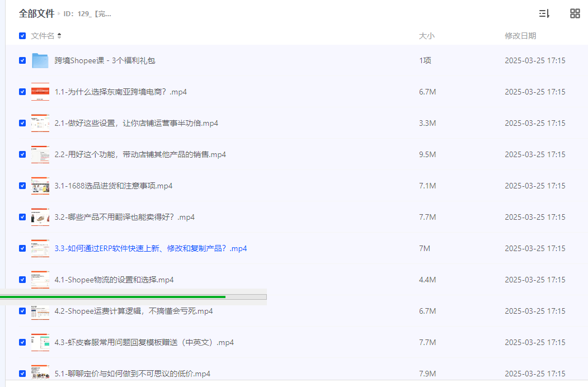Click thumbnail of 5.1-聊聊定价 video
This screenshot has height=387, width=588.
[40, 372]
